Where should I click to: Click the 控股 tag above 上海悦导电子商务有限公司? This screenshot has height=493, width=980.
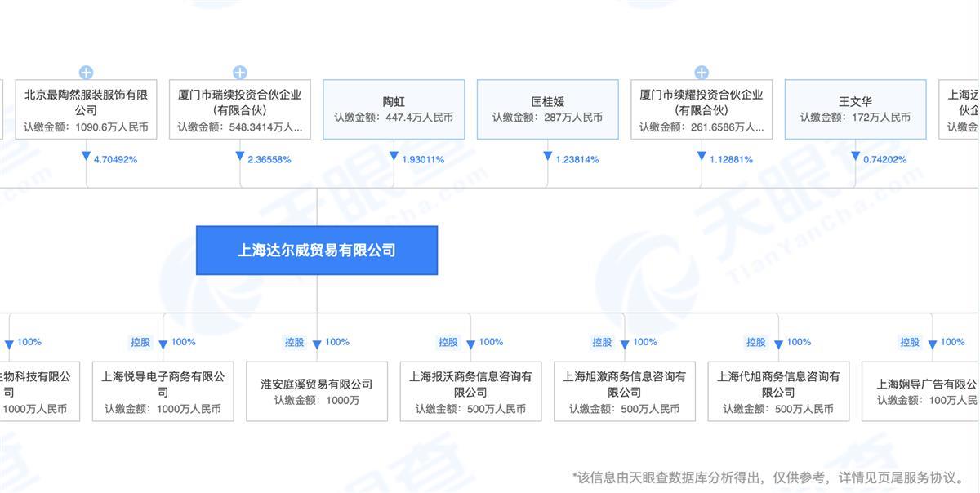(x=140, y=342)
